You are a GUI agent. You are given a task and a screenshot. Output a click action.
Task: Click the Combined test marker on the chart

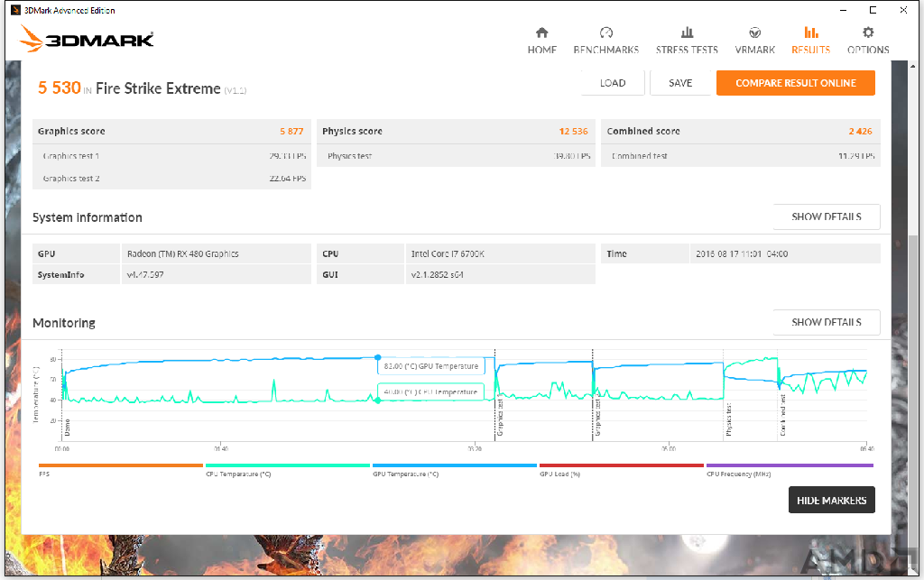pyautogui.click(x=782, y=415)
